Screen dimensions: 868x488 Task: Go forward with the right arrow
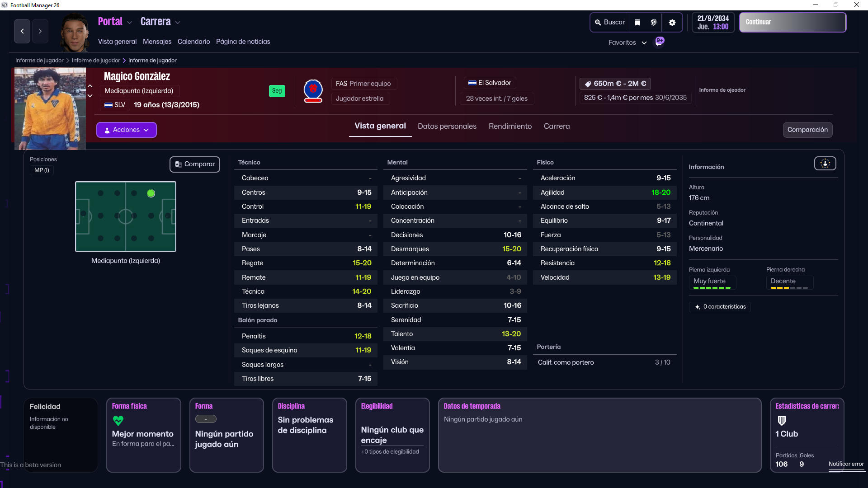(40, 31)
